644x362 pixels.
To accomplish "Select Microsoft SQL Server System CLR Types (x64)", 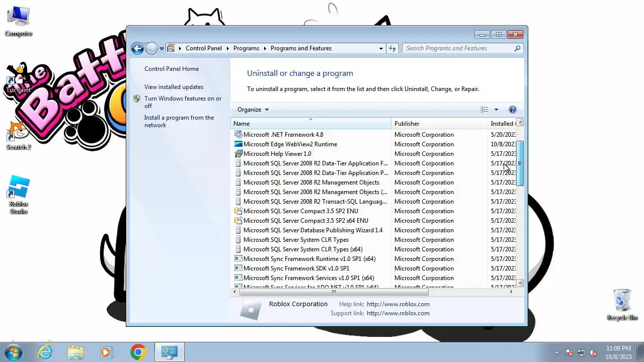I will [x=303, y=249].
